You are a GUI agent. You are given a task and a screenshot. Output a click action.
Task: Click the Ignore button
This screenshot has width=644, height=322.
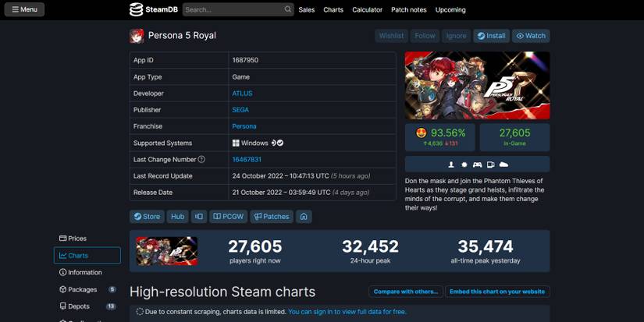click(x=456, y=36)
